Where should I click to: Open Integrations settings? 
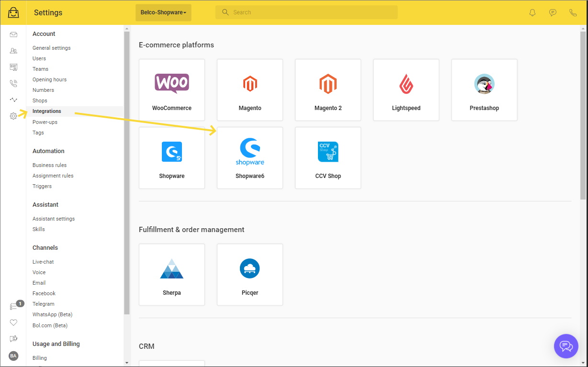pyautogui.click(x=47, y=111)
